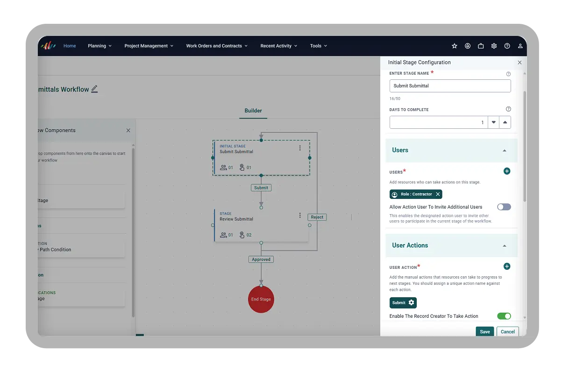The height and width of the screenshot is (392, 583).
Task: Open the Work Orders and Contracts menu
Action: (217, 46)
